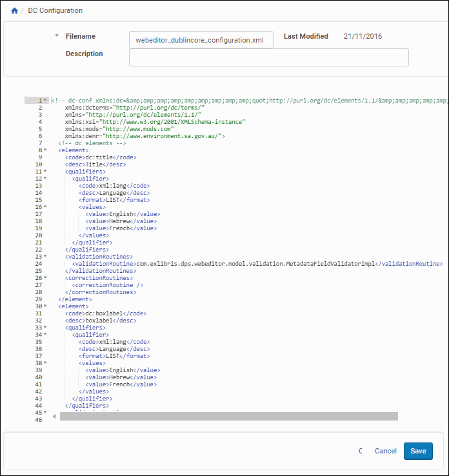Cancel the configuration changes
The width and height of the screenshot is (449, 476).
[385, 451]
